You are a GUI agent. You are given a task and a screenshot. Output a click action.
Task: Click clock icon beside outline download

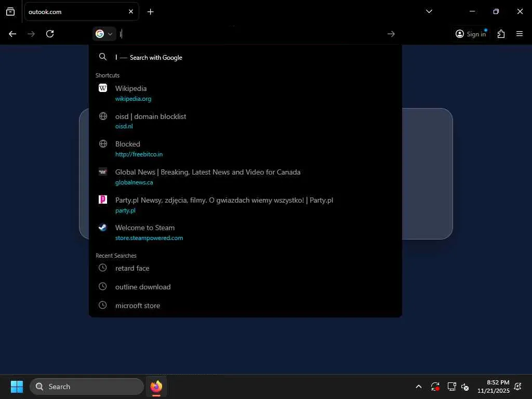point(102,286)
